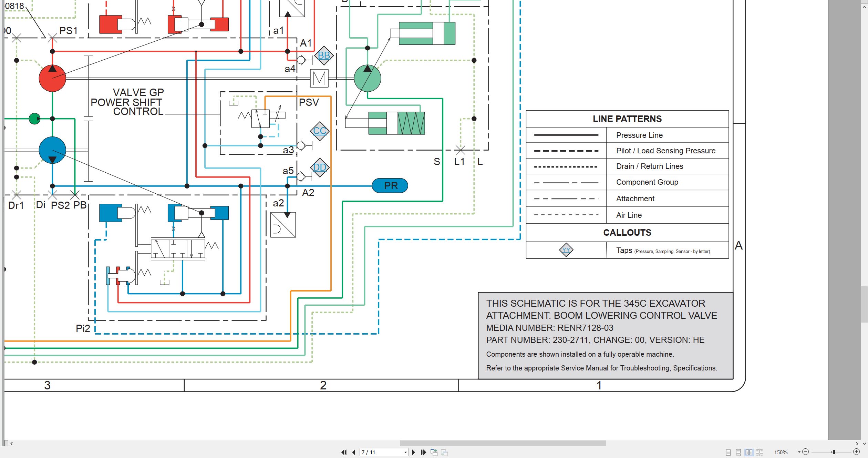Screen dimensions: 868x458
Task: Click the MEDIA NUMBER: RENR7128-03 text
Action: 550,328
